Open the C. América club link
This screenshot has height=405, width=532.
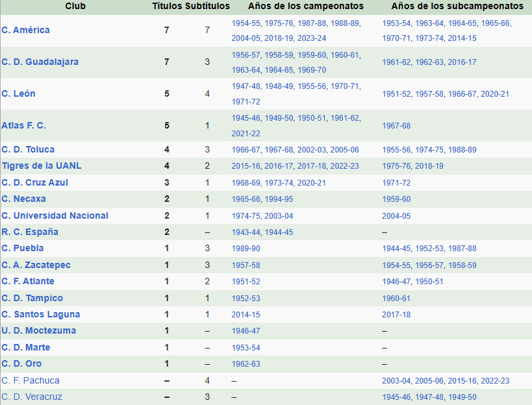(x=25, y=30)
